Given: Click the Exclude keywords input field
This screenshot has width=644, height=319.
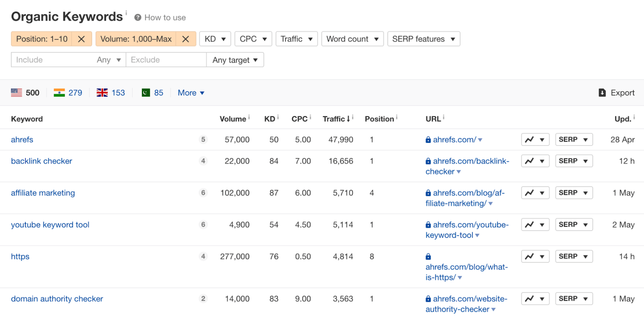Looking at the screenshot, I should pos(166,60).
